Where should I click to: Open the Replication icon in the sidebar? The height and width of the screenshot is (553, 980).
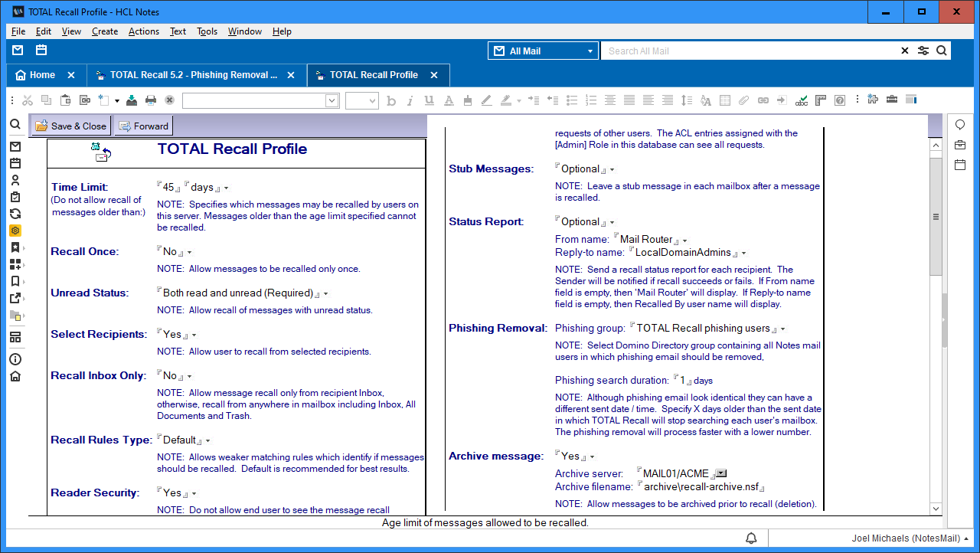(15, 214)
